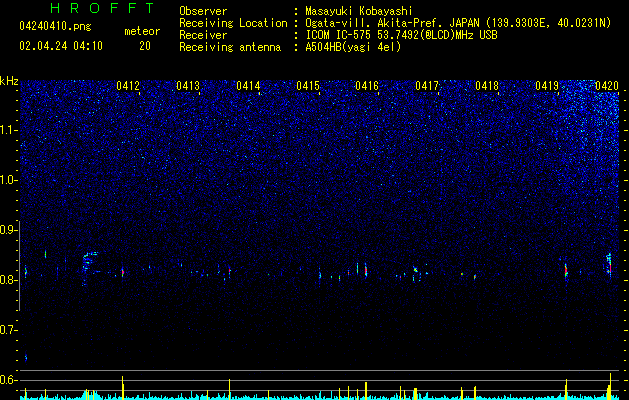Click the 1.0 kHz axis label
The image size is (629, 400).
(8, 180)
